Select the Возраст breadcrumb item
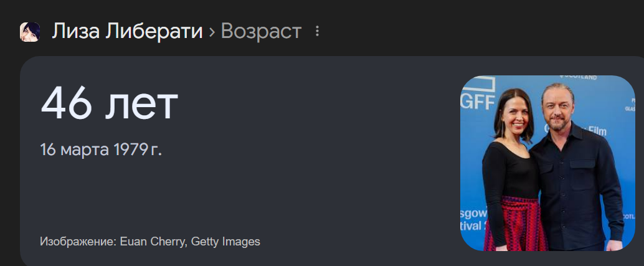 [261, 32]
